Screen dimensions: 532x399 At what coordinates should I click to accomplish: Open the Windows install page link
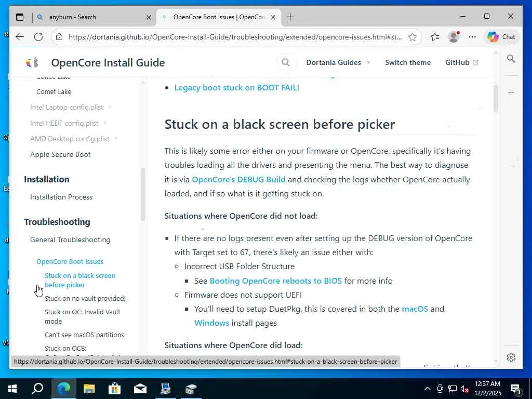click(212, 323)
